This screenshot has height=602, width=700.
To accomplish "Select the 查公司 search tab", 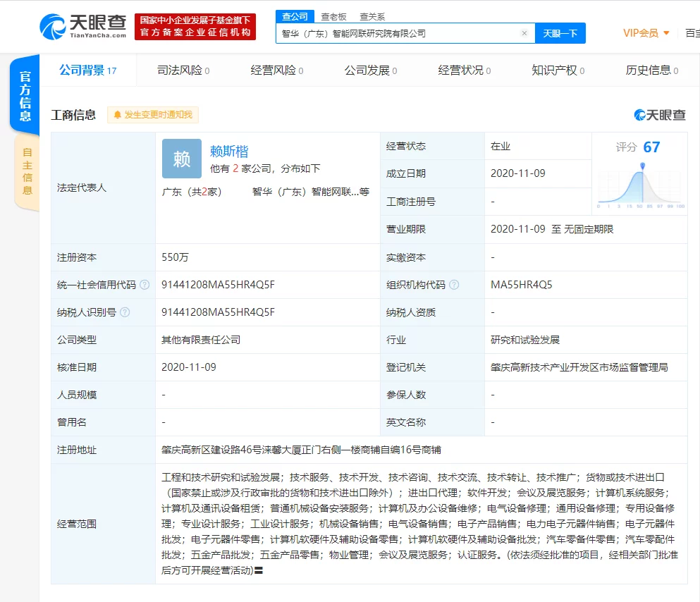I will (295, 16).
